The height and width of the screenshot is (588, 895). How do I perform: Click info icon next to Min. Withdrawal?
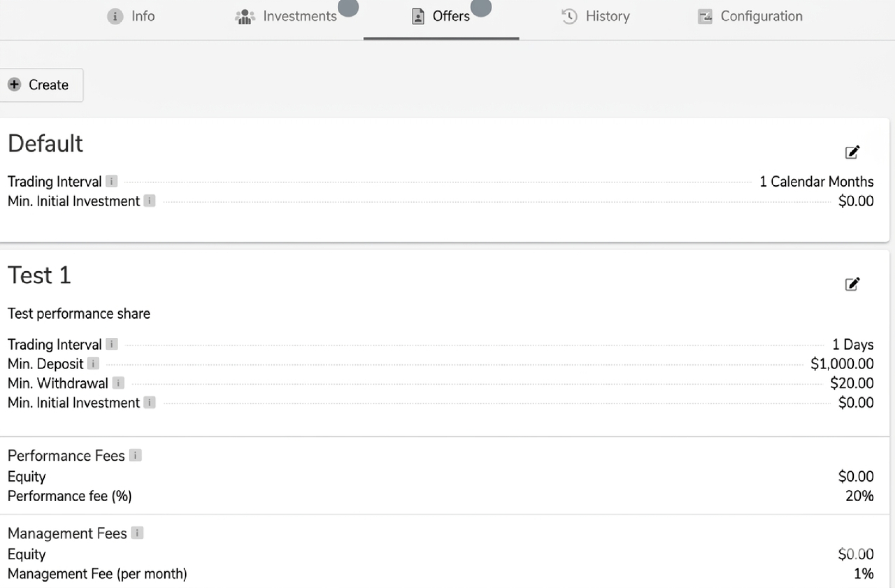tap(118, 383)
